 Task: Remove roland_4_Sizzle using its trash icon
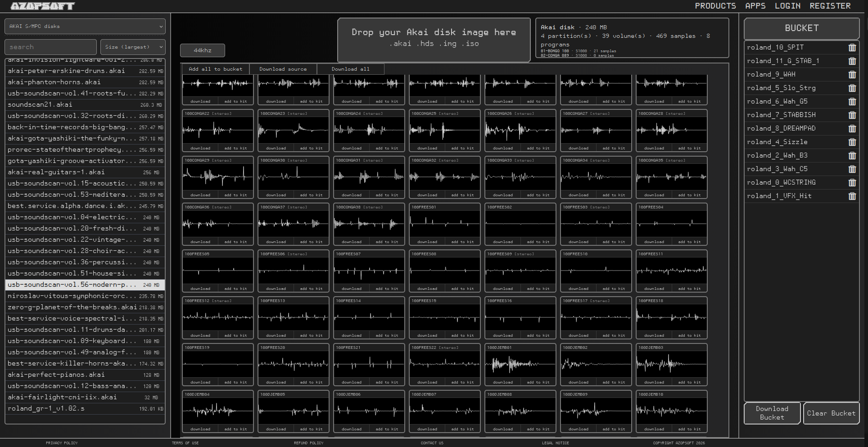[852, 142]
